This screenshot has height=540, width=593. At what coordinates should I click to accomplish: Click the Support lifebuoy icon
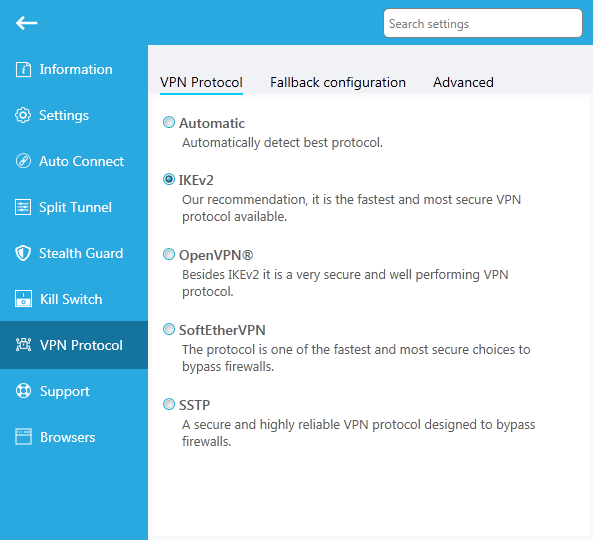pos(23,391)
